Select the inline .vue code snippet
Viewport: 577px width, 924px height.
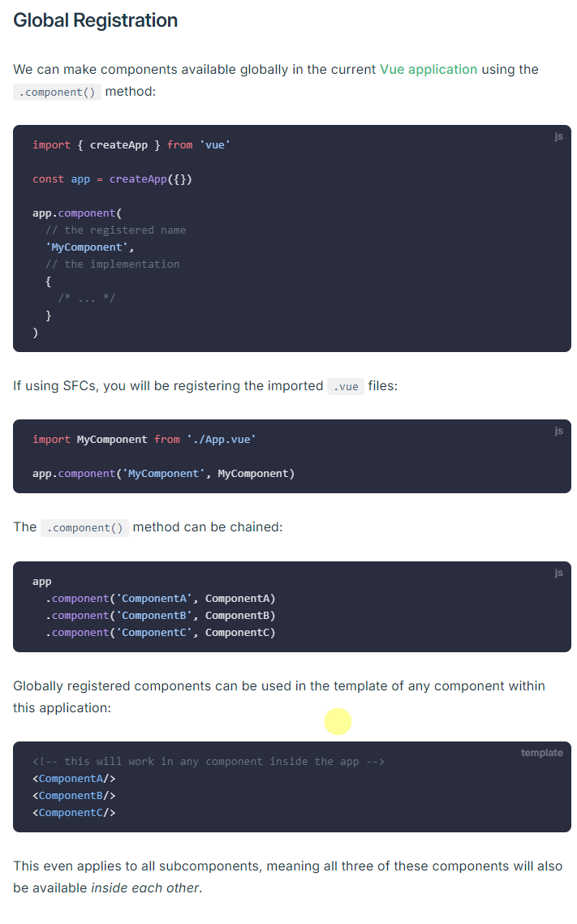[x=346, y=387]
